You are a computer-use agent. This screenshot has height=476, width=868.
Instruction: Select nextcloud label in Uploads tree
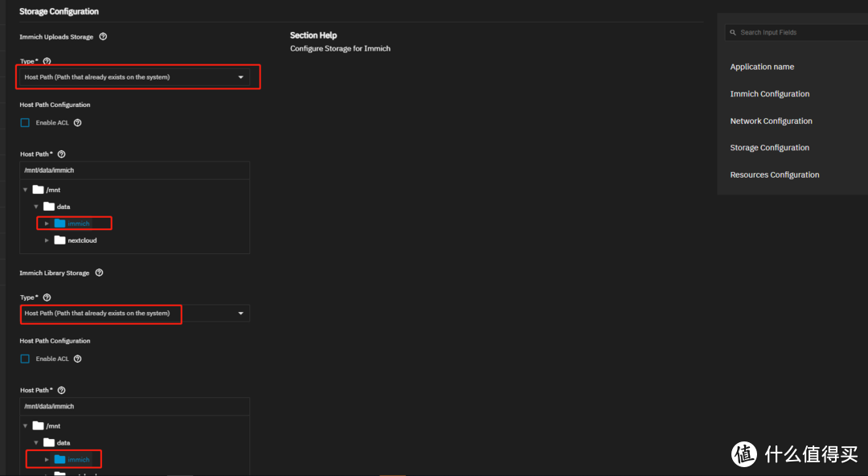(82, 240)
